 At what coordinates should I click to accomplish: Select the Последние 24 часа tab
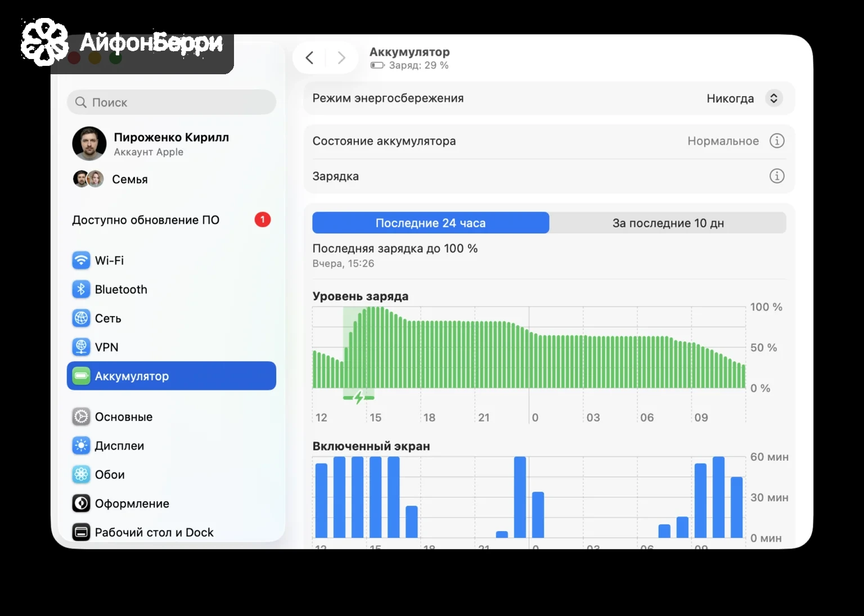click(x=431, y=223)
